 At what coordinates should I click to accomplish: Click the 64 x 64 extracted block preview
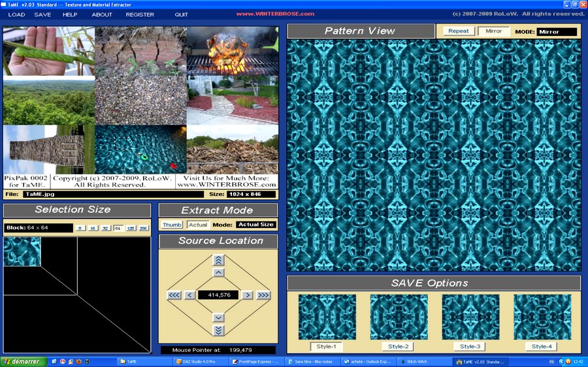(22, 251)
